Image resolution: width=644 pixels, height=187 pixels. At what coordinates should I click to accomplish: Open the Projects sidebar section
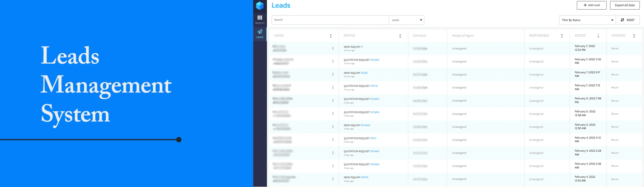pyautogui.click(x=260, y=19)
